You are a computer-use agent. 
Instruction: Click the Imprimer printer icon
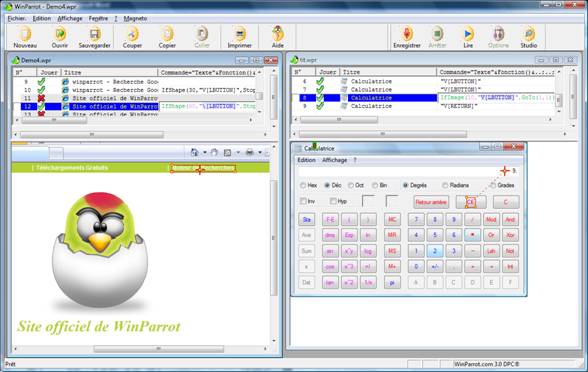(x=239, y=34)
